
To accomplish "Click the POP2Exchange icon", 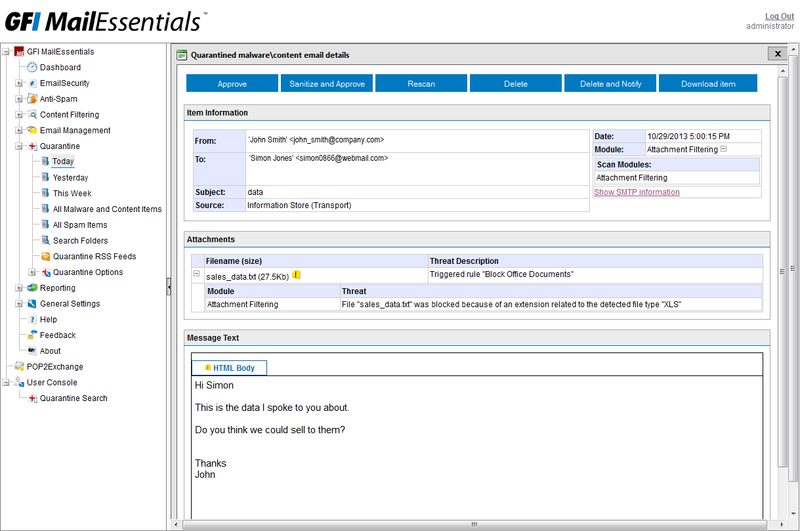I will (x=19, y=366).
